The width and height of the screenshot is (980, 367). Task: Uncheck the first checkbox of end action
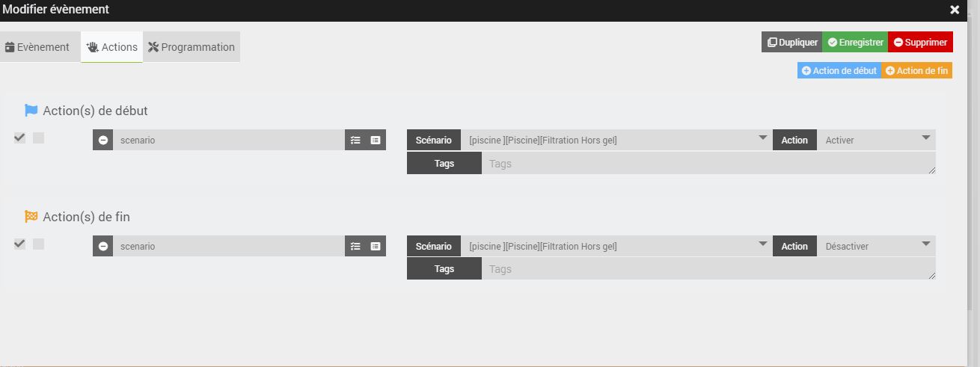[20, 244]
